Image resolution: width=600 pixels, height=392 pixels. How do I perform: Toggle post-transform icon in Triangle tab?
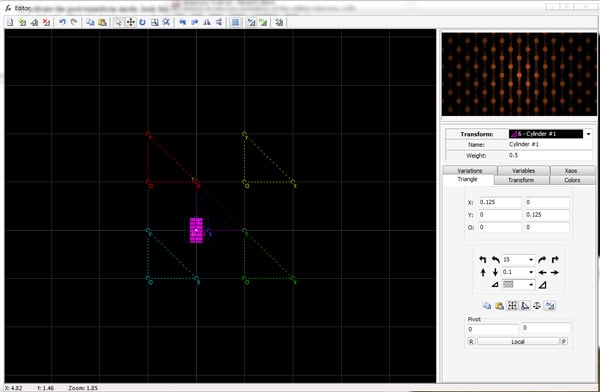(x=549, y=305)
